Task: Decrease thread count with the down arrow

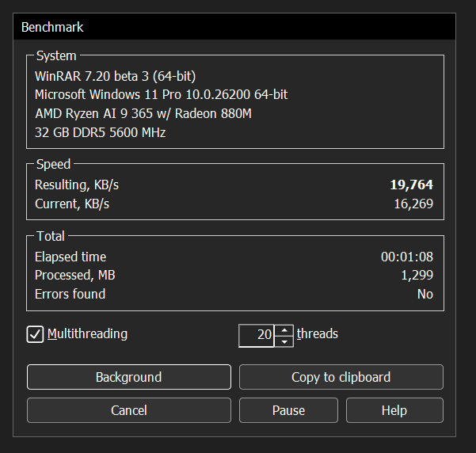Action: pos(284,341)
